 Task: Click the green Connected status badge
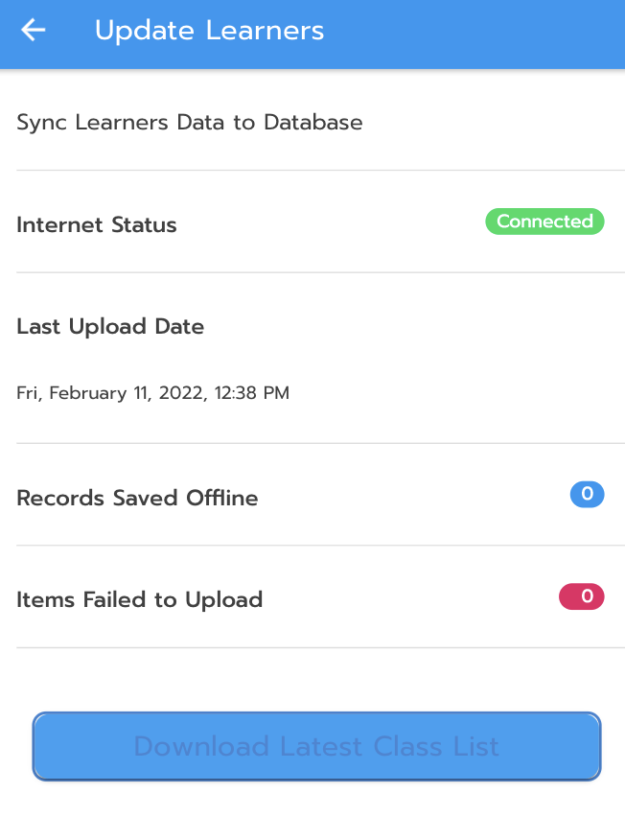click(x=544, y=222)
